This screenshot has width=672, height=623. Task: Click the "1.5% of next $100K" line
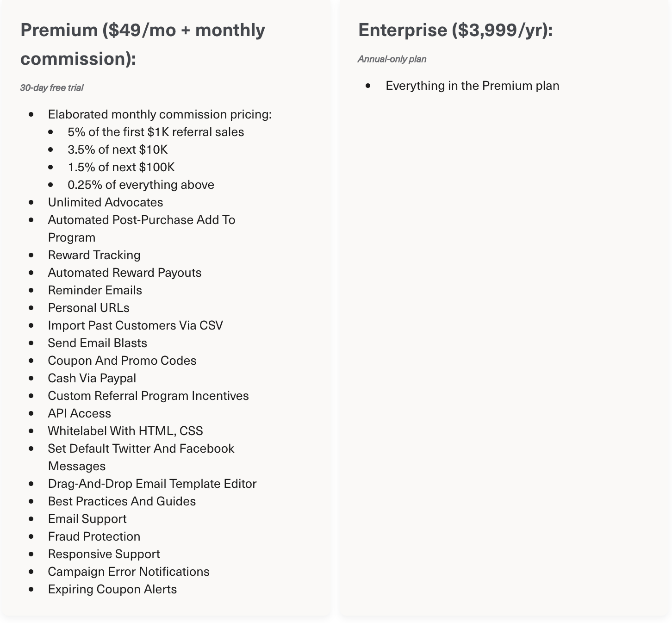tap(121, 167)
